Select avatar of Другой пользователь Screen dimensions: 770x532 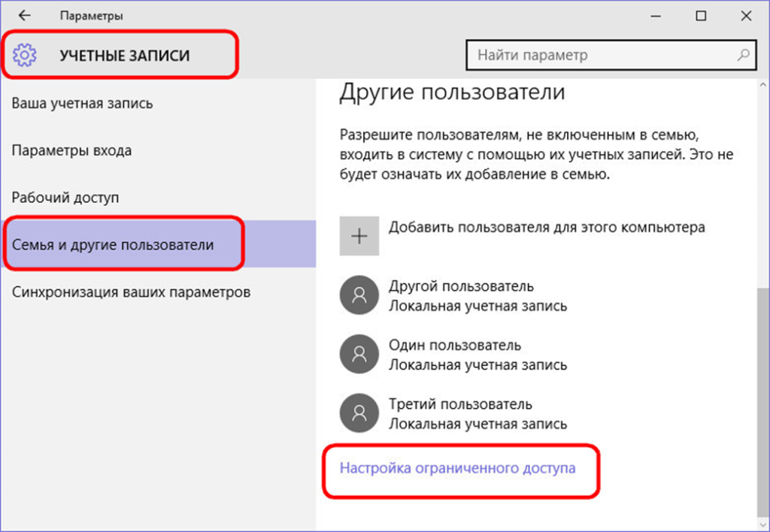(x=359, y=295)
